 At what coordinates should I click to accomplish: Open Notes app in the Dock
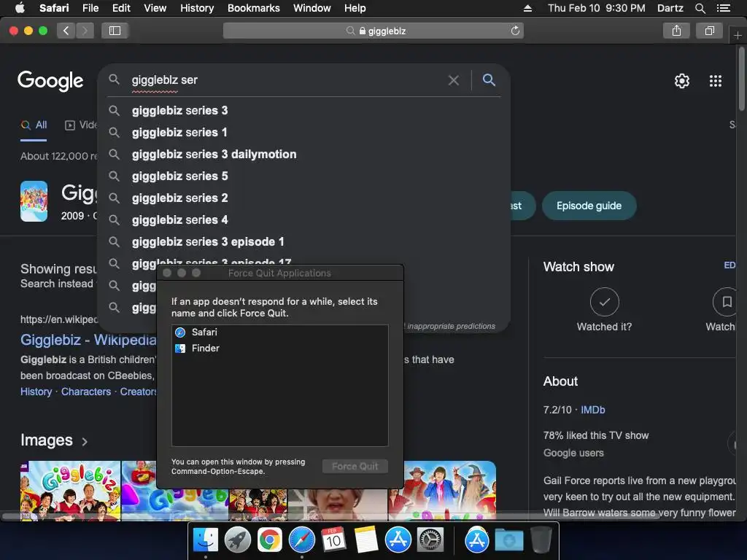point(365,540)
